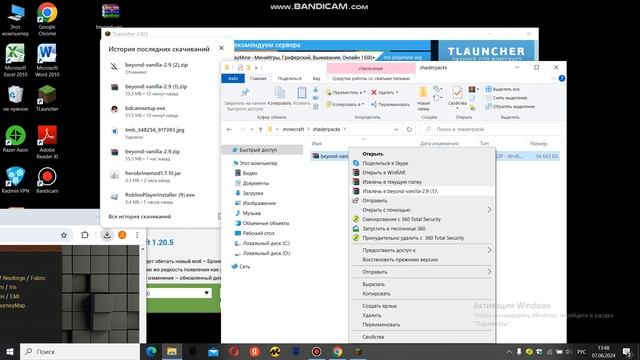
Task: Switch to the Share ribbon tab
Action: [x=289, y=78]
